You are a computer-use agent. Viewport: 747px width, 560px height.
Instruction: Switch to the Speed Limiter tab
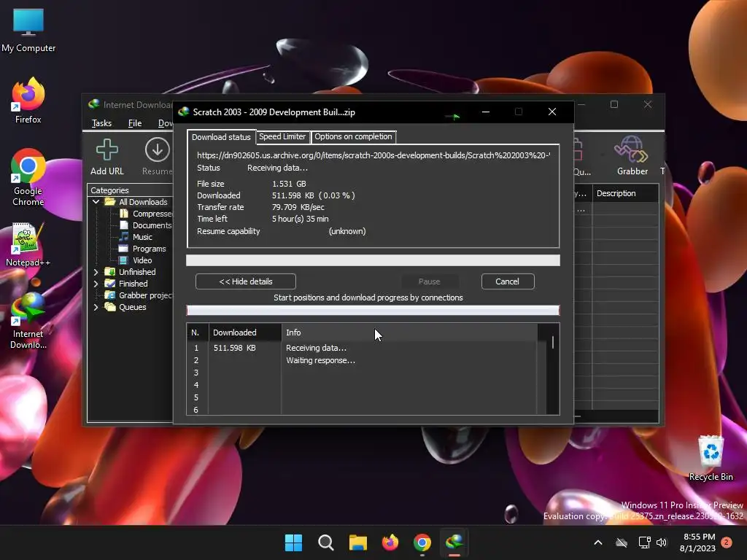click(x=282, y=136)
